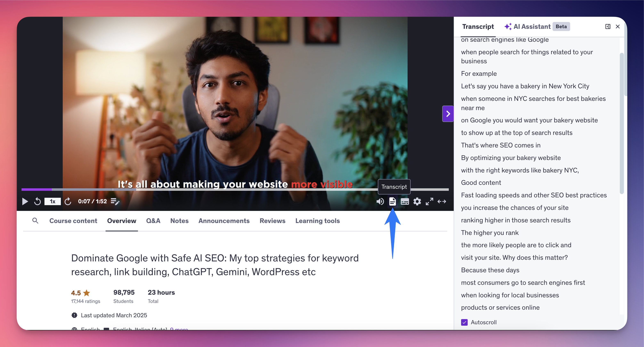The height and width of the screenshot is (347, 644).
Task: Search the course content
Action: click(35, 221)
